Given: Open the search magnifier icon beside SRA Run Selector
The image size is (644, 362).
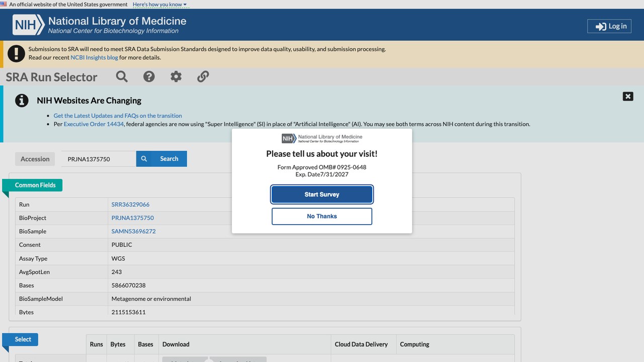Looking at the screenshot, I should point(122,76).
